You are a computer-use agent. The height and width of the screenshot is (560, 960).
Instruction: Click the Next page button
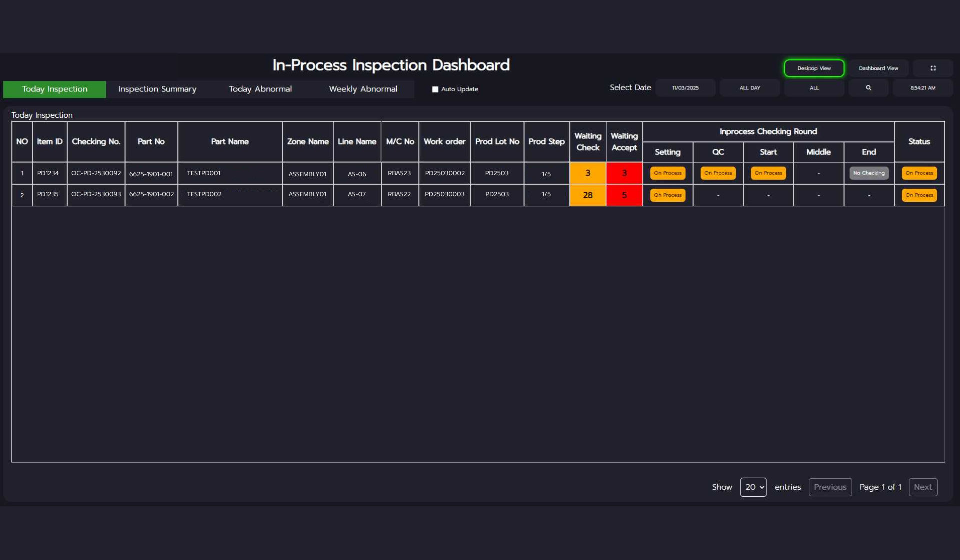tap(922, 487)
